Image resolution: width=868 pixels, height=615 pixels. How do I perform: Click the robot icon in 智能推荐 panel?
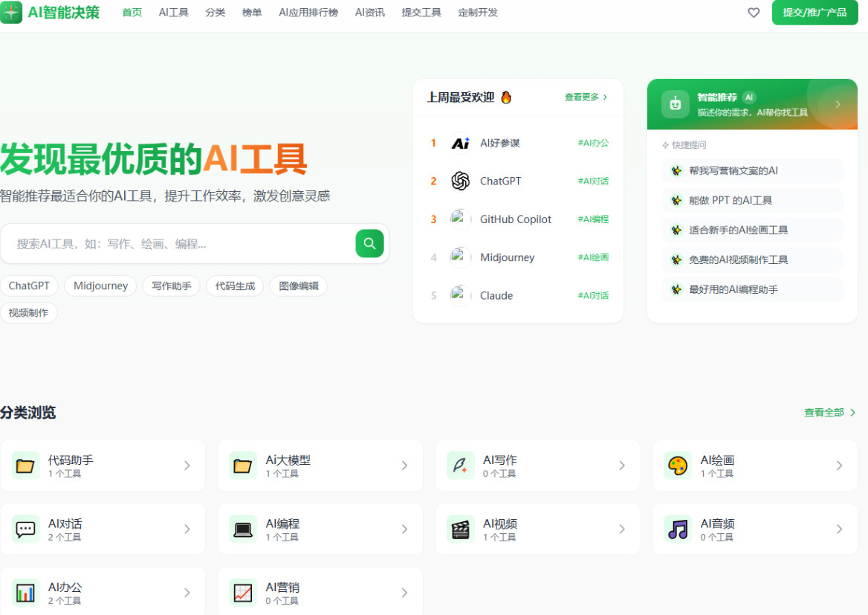tap(674, 104)
